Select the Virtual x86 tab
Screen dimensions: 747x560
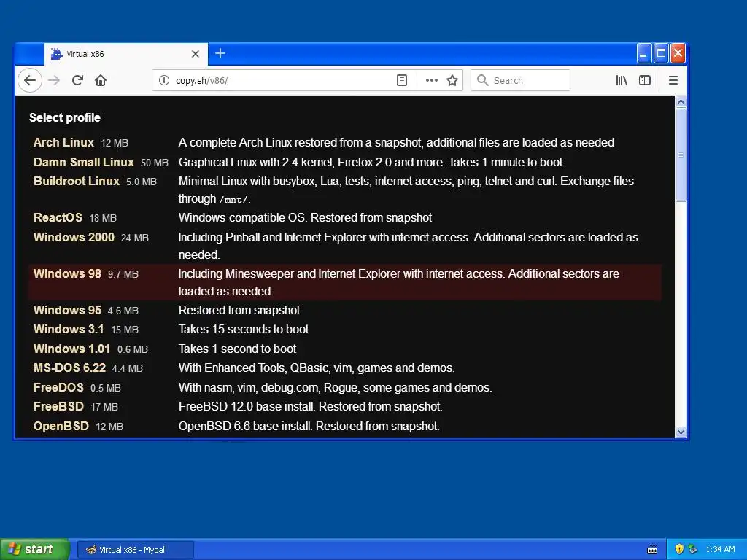pos(125,54)
